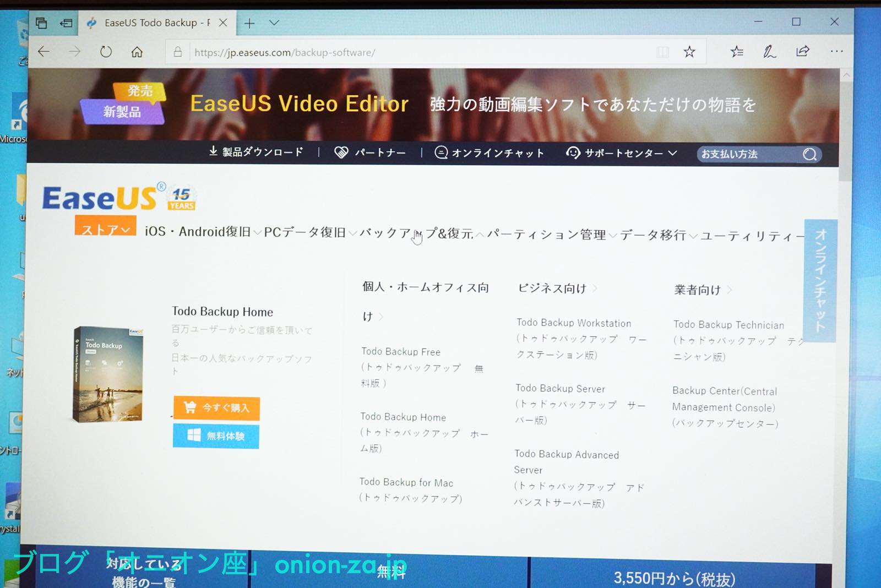
Task: Open the browser home page icon
Action: [x=137, y=52]
